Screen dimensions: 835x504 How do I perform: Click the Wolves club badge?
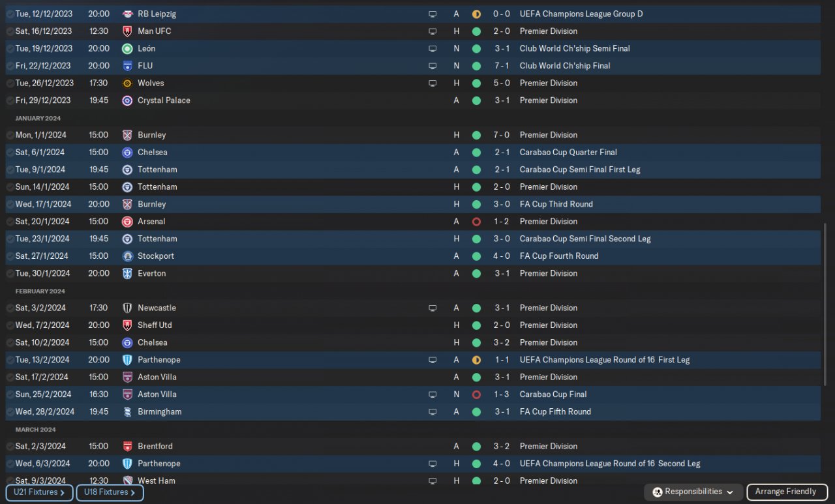click(x=127, y=83)
